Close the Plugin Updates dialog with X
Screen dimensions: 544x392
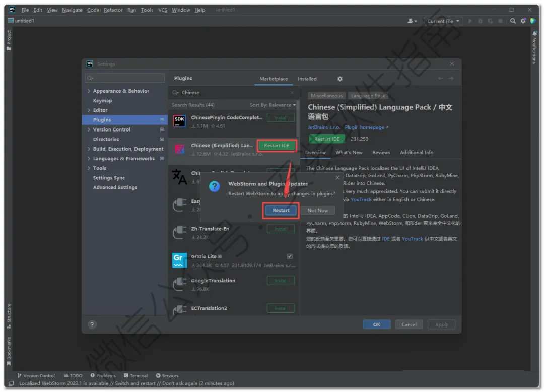[x=337, y=178]
